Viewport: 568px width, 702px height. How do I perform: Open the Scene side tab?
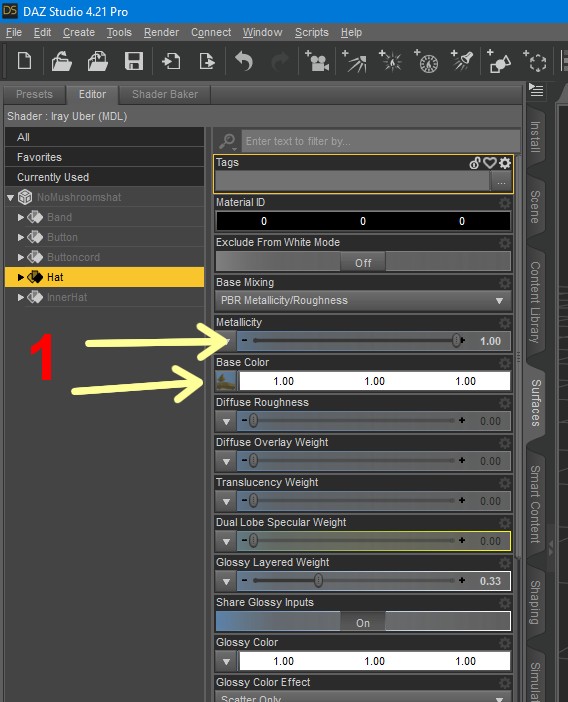[535, 207]
